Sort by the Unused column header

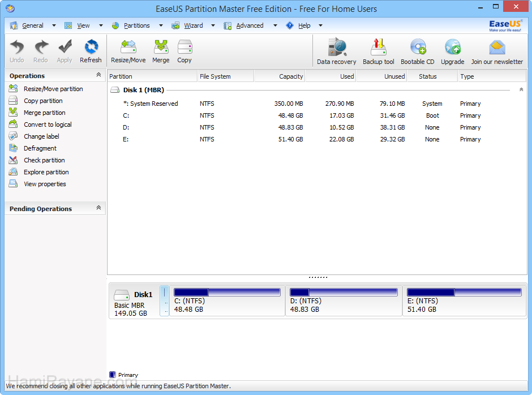click(381, 76)
